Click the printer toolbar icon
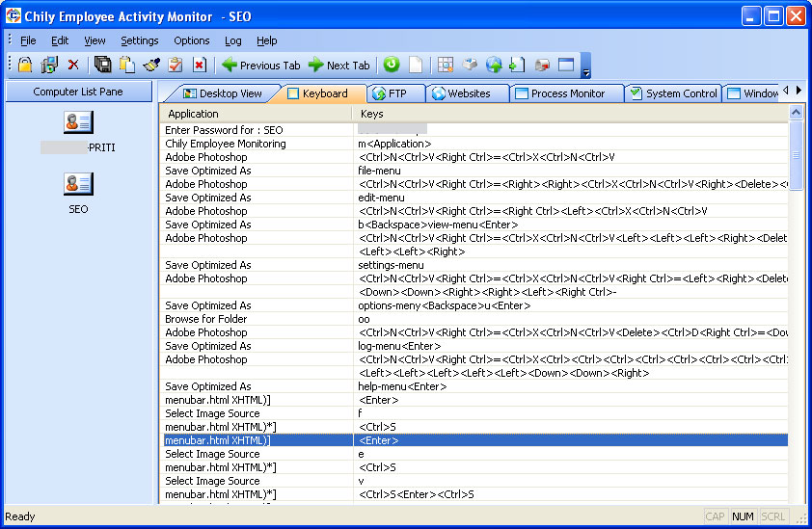This screenshot has width=812, height=529. pos(470,65)
